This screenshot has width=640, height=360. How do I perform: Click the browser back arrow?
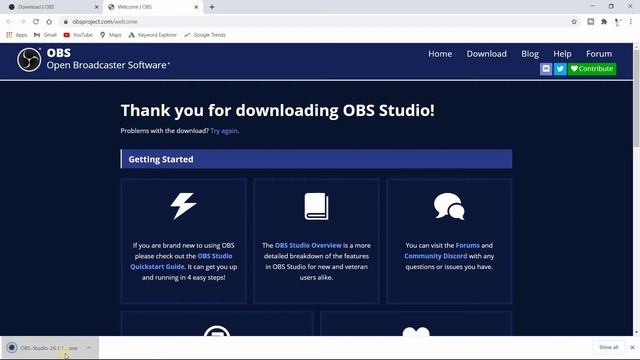coord(9,22)
